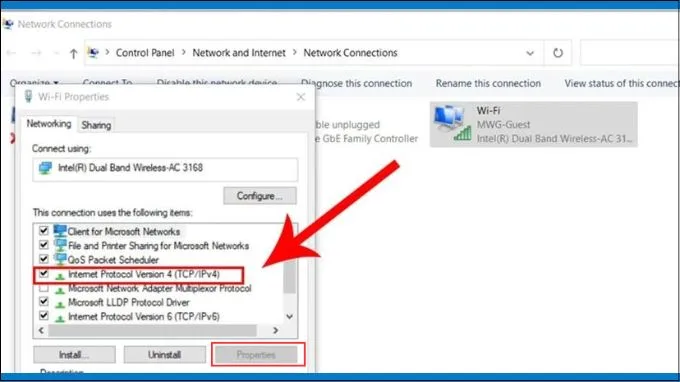Expand the chevron after Network and Internet

[294, 52]
